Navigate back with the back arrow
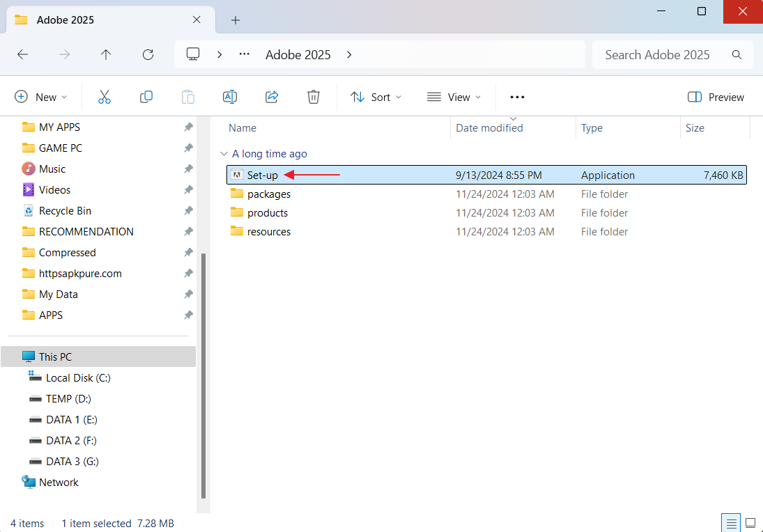Viewport: 763px width, 532px height. pyautogui.click(x=23, y=54)
